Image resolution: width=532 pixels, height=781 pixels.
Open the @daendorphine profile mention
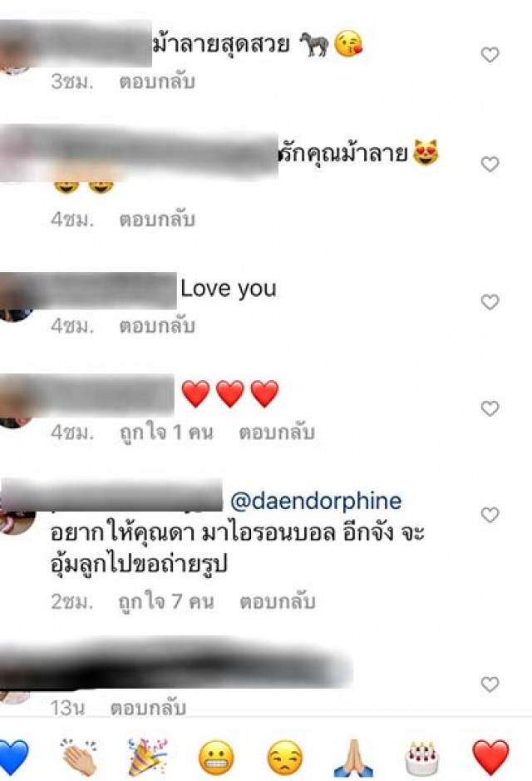pos(316,501)
